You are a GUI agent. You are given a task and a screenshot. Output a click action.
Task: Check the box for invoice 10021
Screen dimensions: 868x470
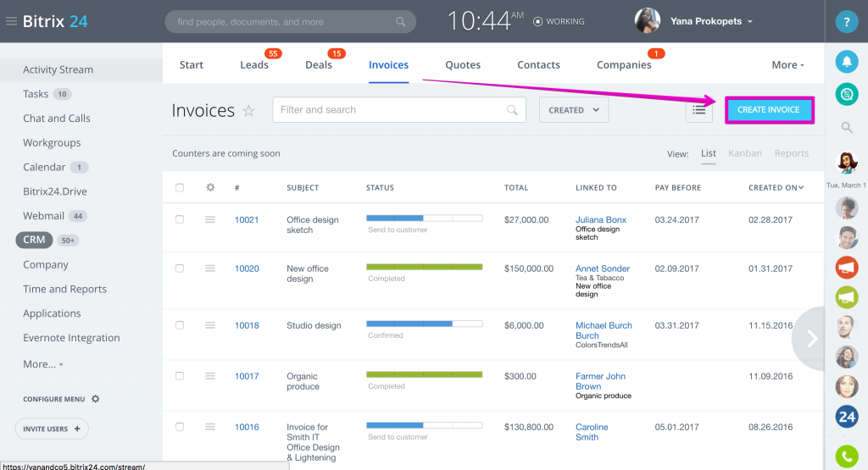click(180, 219)
